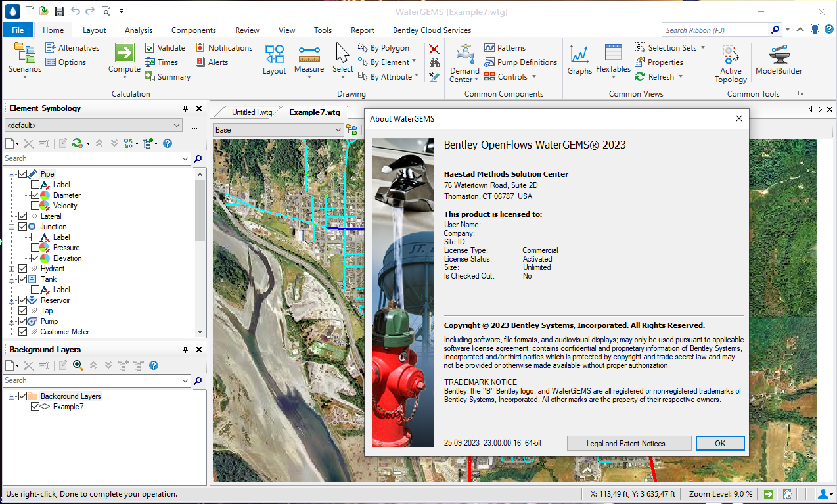Open the Alerts manager

pyautogui.click(x=212, y=62)
